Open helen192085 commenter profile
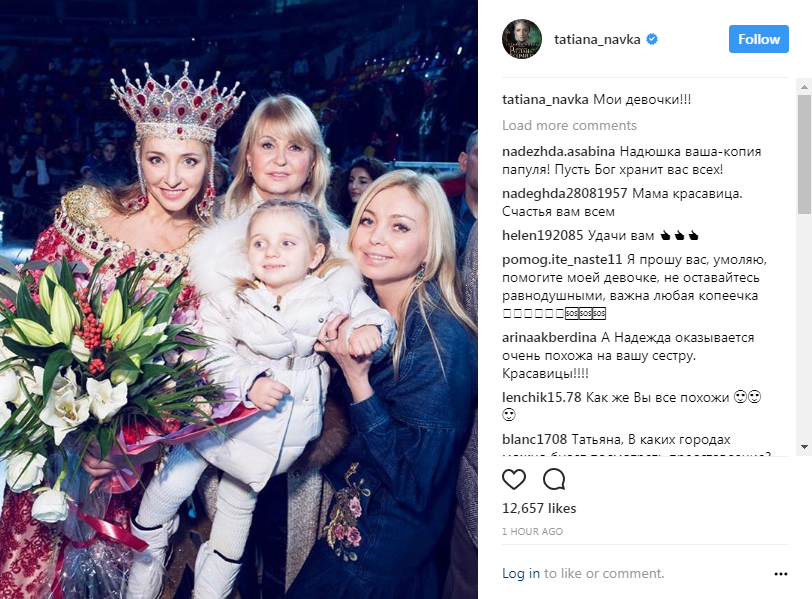This screenshot has height=599, width=812. point(542,236)
